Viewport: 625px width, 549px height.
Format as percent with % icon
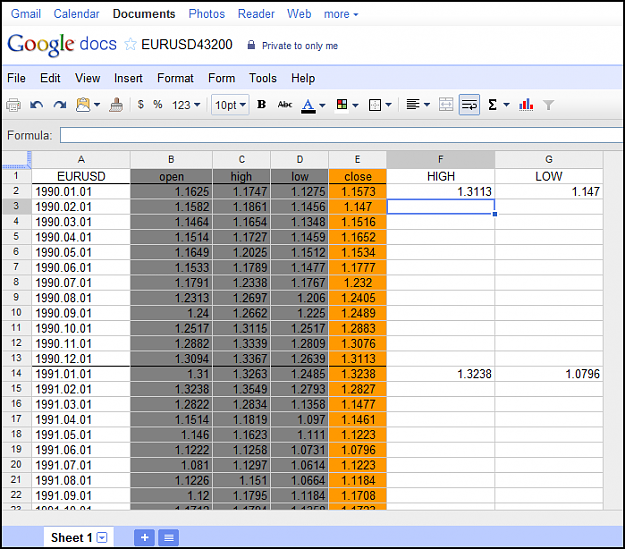tap(158, 105)
